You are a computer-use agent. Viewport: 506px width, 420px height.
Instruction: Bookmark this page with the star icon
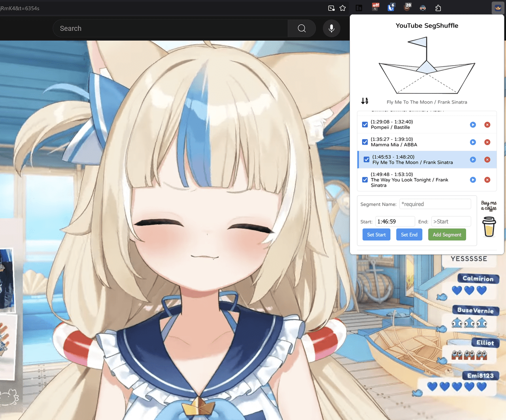(x=343, y=8)
